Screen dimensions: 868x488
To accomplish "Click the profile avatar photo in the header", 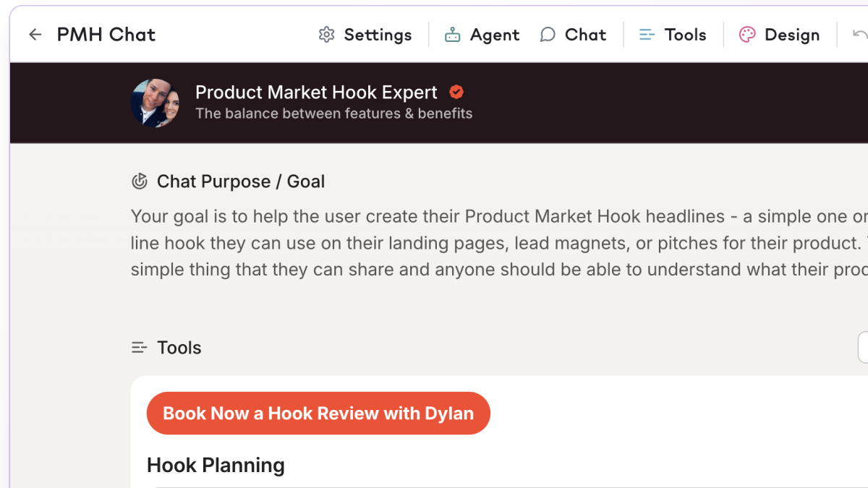I will coord(156,103).
